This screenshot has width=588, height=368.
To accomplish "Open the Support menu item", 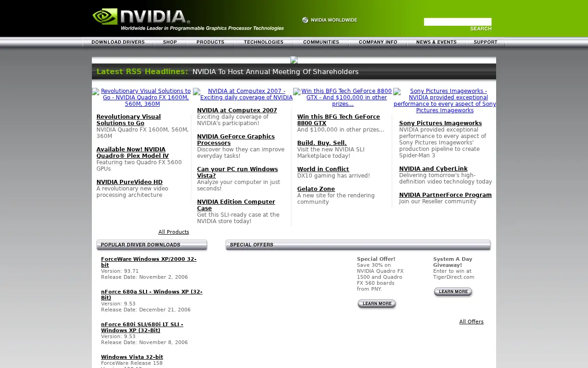I will coord(486,42).
